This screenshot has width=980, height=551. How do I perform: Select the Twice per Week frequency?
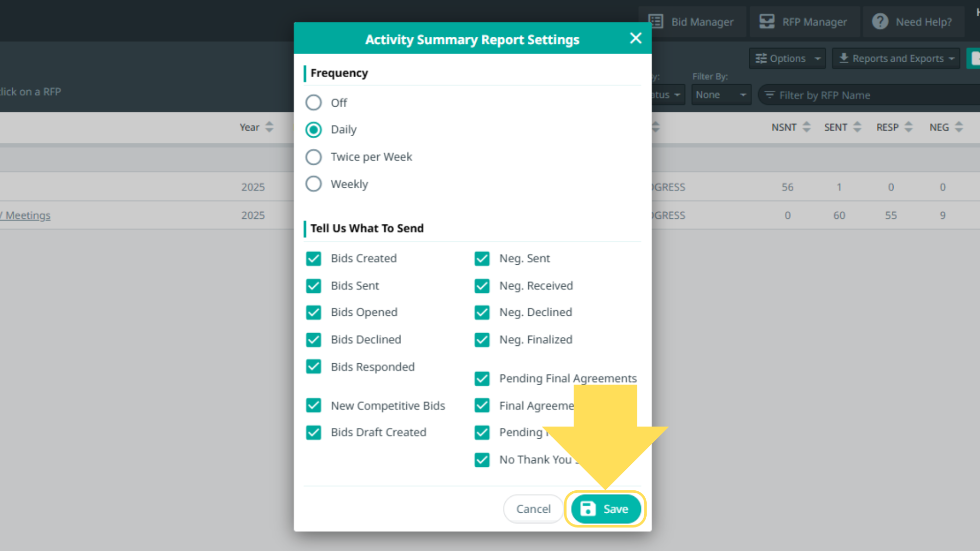click(313, 157)
